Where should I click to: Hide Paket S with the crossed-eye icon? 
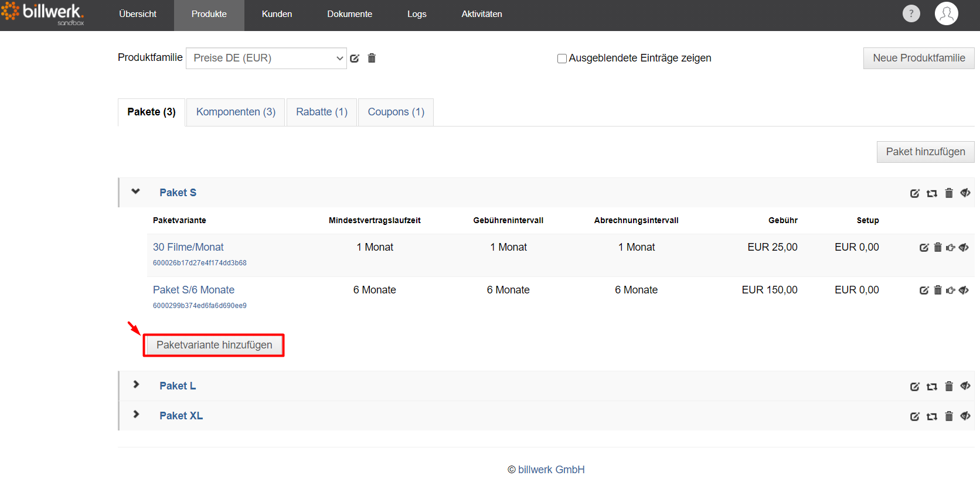(x=965, y=193)
